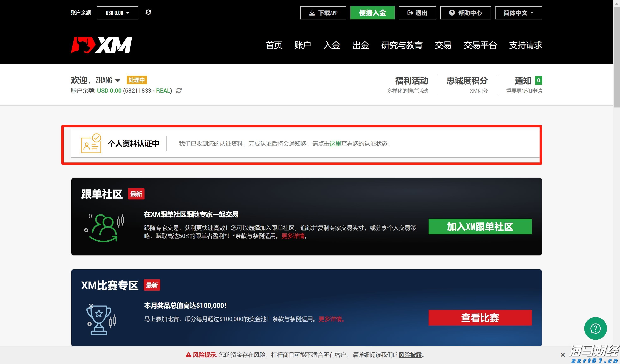Click the ID card verification icon
Image resolution: width=620 pixels, height=364 pixels.
point(91,144)
